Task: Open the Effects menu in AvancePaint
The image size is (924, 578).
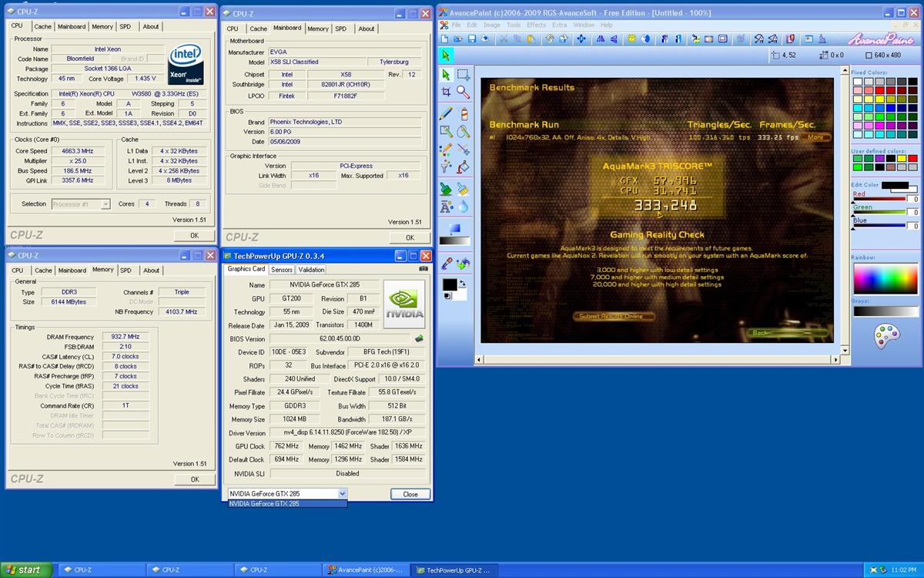Action: [536, 25]
